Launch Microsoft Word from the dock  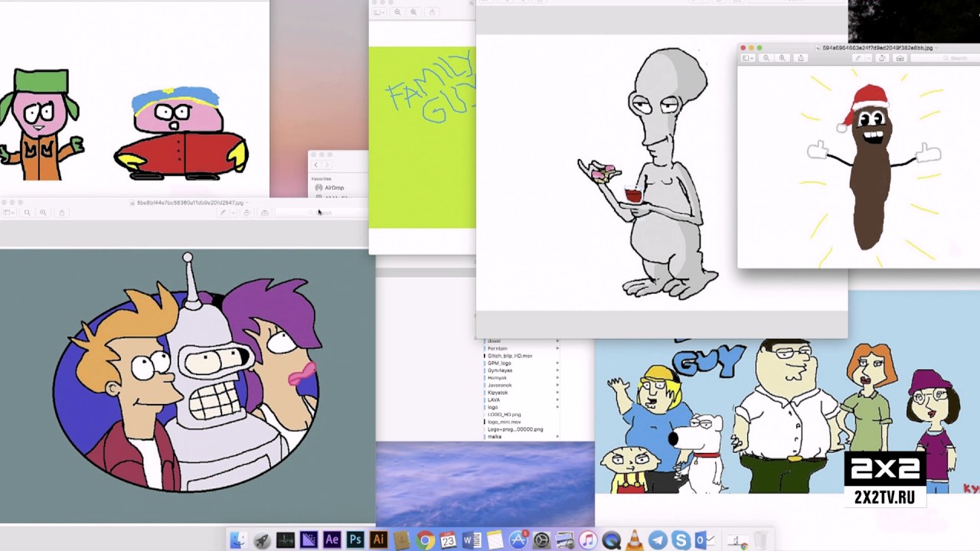pos(472,540)
